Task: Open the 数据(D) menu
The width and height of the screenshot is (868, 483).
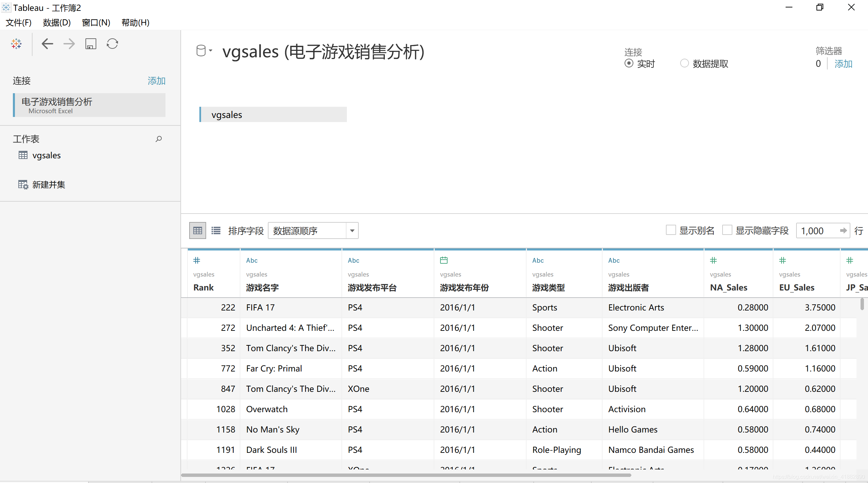Action: pyautogui.click(x=57, y=23)
